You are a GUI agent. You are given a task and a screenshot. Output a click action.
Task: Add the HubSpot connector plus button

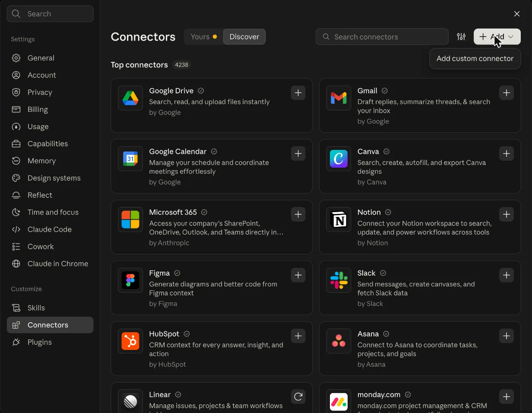298,336
